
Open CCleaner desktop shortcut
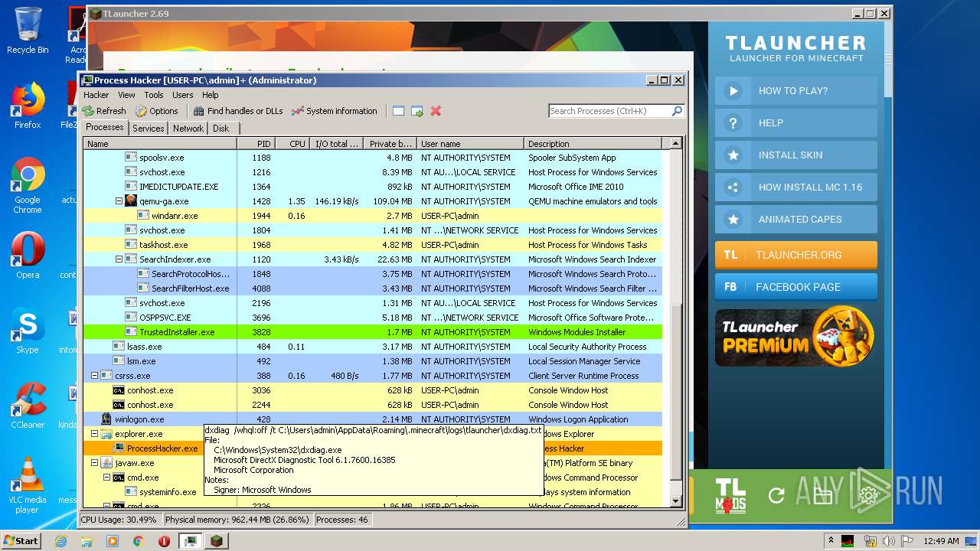[28, 406]
